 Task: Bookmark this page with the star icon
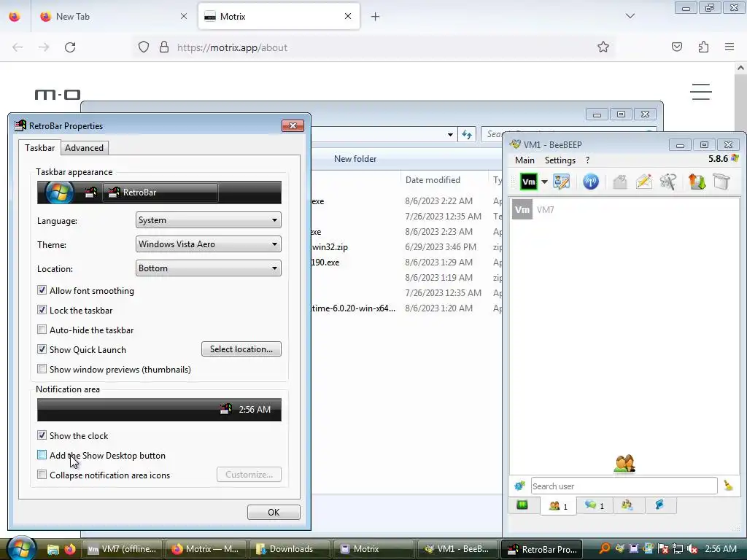(603, 47)
